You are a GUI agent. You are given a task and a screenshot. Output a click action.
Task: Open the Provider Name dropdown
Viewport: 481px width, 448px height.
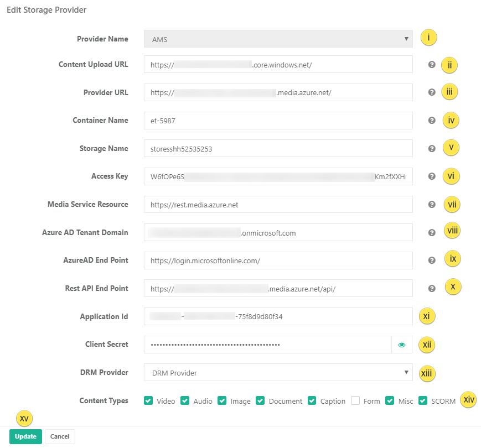(278, 39)
